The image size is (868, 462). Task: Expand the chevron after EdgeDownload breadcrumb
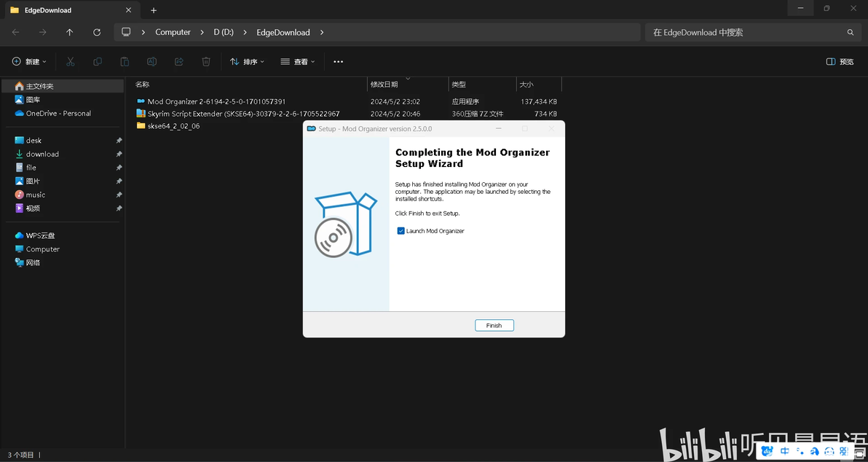(x=322, y=32)
